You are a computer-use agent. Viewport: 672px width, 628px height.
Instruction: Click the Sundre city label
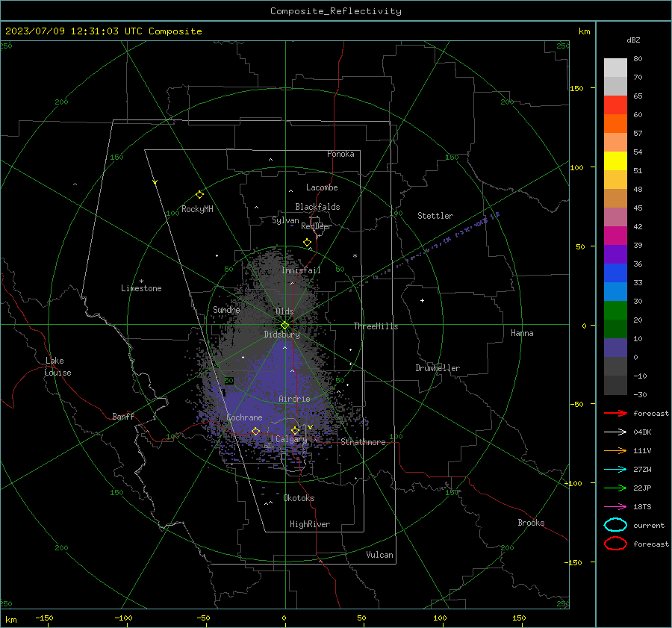pos(226,309)
